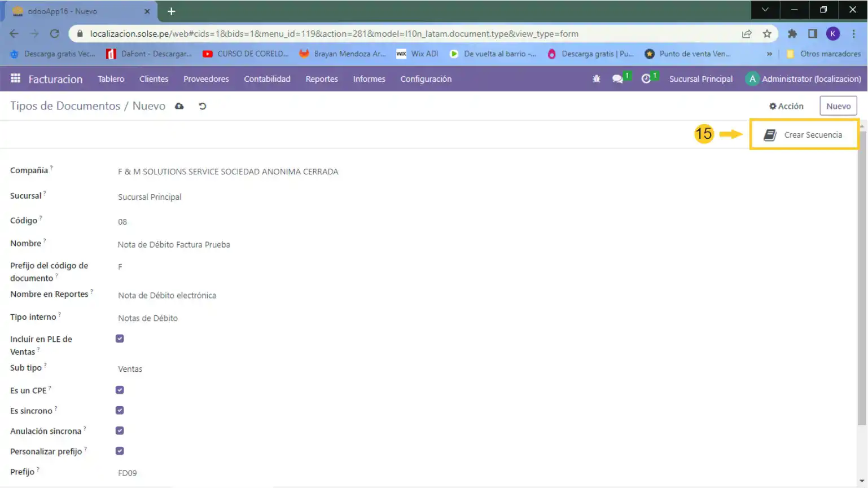
Task: Open the Tipo interno dropdown
Action: click(x=148, y=318)
